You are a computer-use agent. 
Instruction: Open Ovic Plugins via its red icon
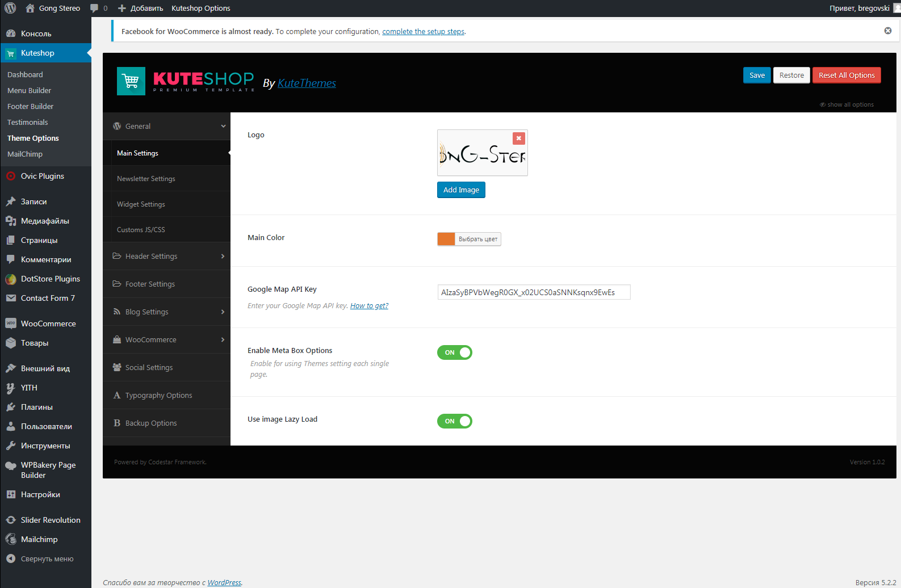(11, 176)
